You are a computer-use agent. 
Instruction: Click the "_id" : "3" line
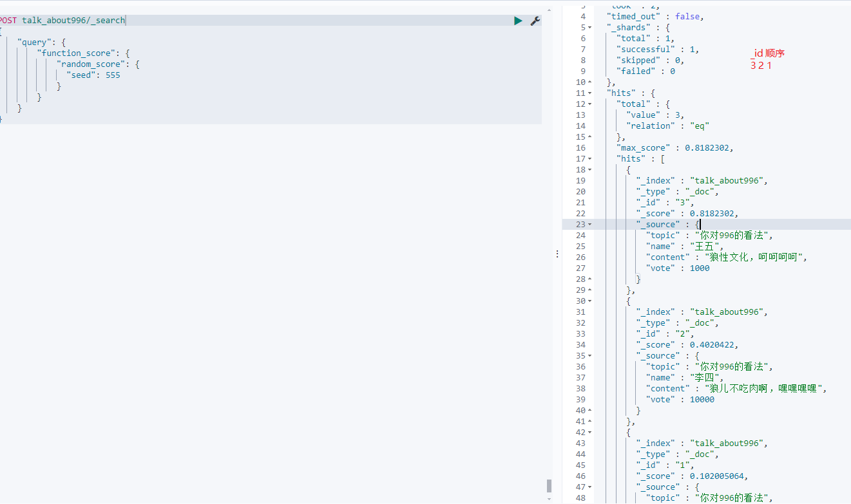pos(665,203)
